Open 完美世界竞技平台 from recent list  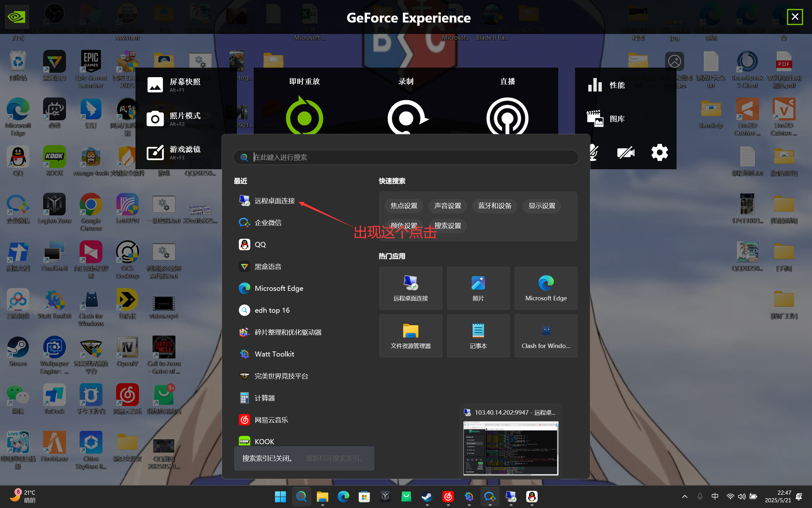click(x=273, y=376)
